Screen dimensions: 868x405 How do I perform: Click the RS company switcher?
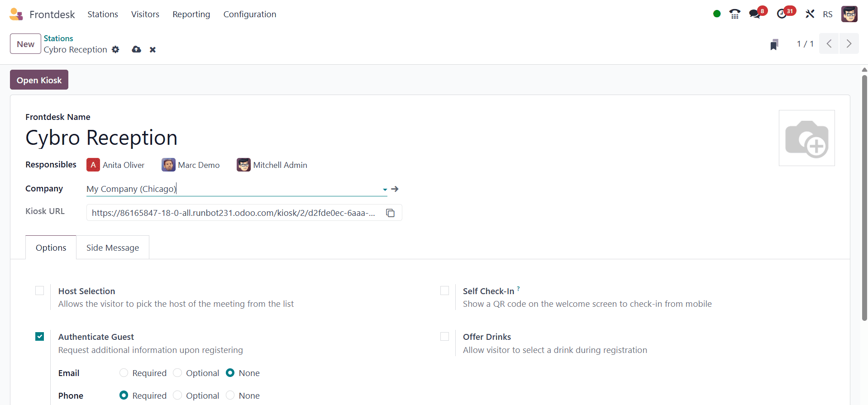click(x=827, y=14)
